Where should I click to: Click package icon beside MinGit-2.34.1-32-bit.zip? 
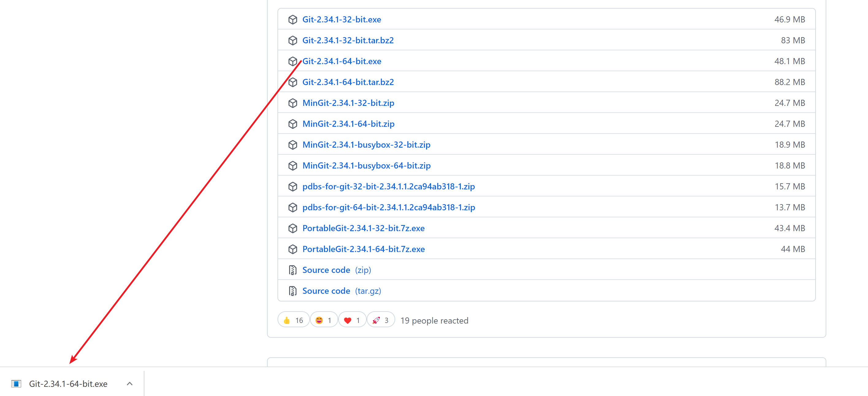pyautogui.click(x=293, y=103)
